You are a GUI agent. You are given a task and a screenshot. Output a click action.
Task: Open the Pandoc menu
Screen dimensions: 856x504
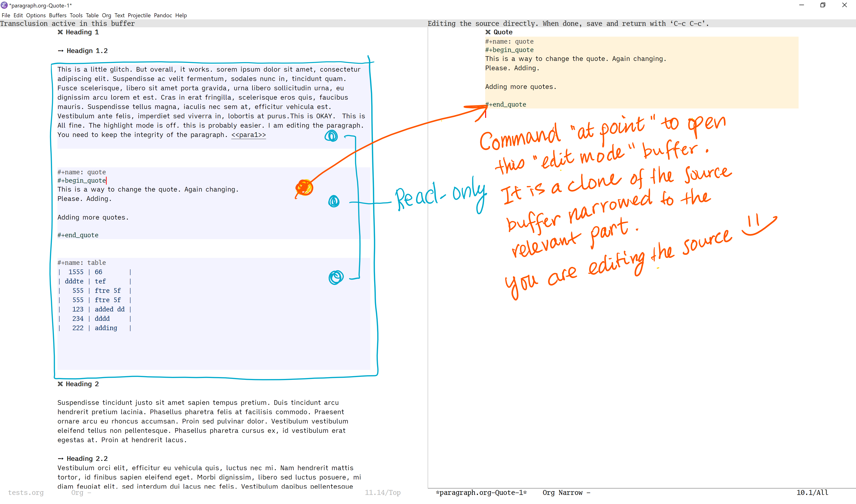tap(163, 15)
